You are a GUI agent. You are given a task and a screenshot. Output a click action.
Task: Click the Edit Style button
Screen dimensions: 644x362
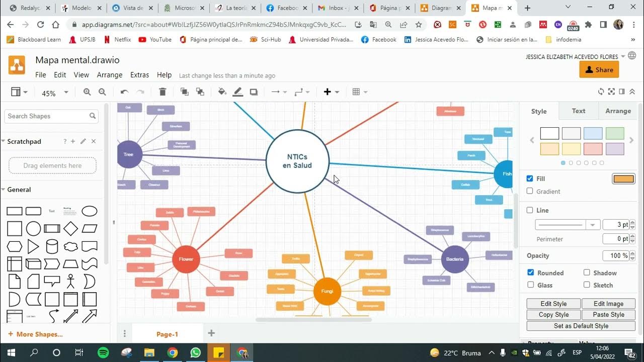(553, 304)
